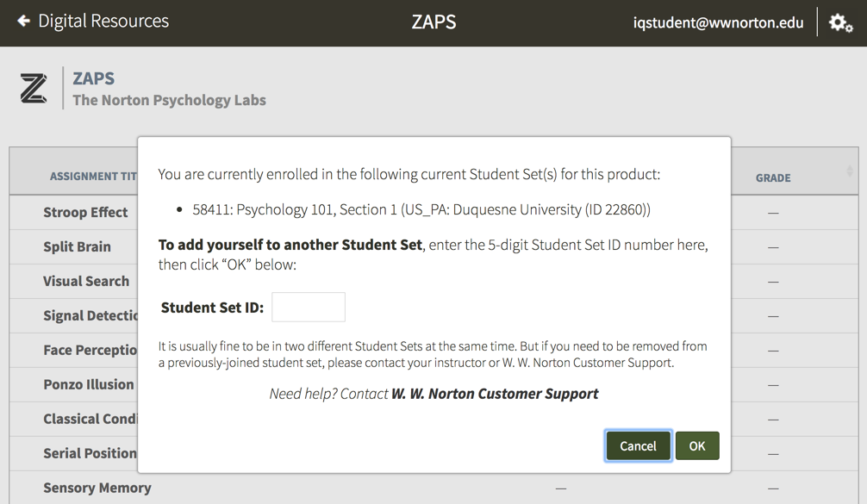Open the Sensory Memory assignment
The height and width of the screenshot is (504, 867).
coord(97,488)
